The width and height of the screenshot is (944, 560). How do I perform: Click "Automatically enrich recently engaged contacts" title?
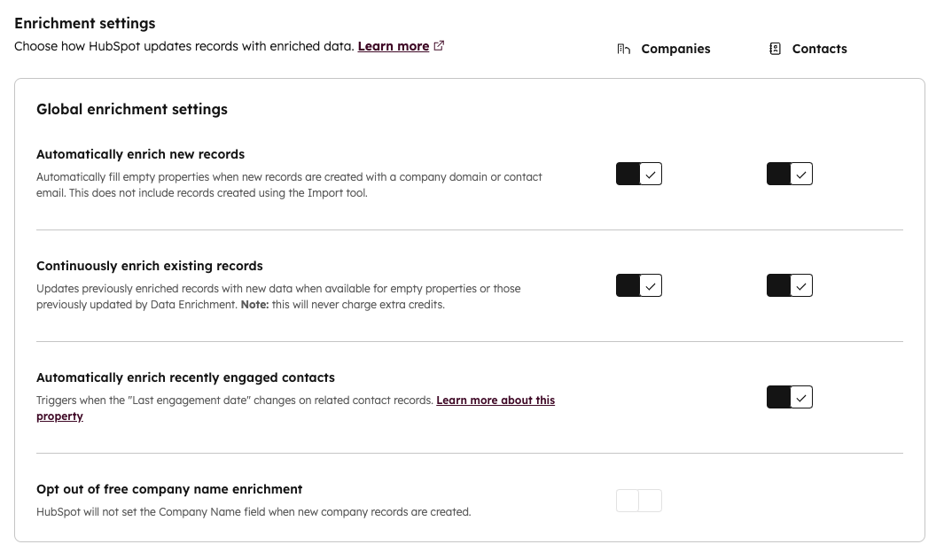[x=185, y=377]
